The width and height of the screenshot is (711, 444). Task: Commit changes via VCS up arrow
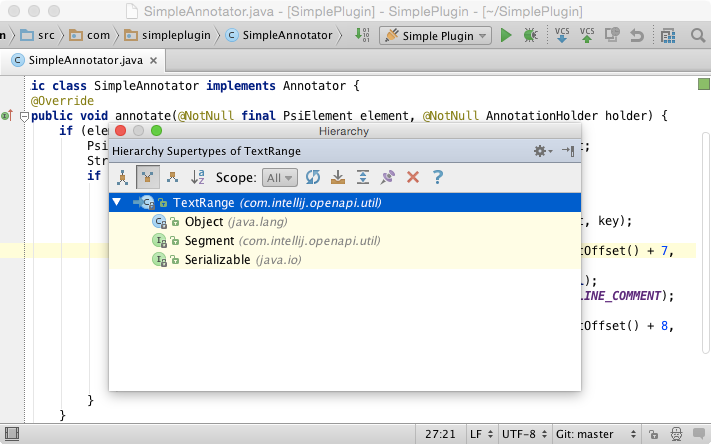click(x=587, y=35)
